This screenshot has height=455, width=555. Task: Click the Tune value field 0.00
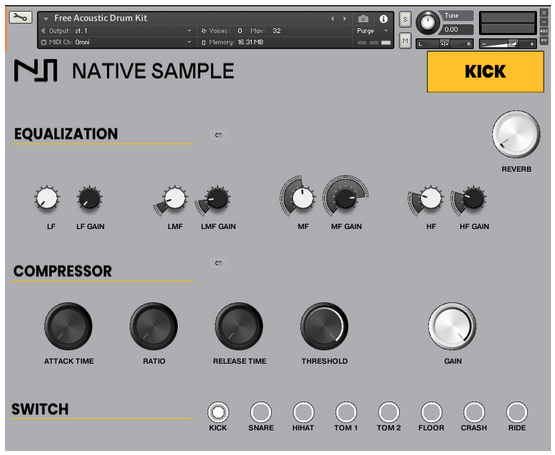click(x=457, y=29)
